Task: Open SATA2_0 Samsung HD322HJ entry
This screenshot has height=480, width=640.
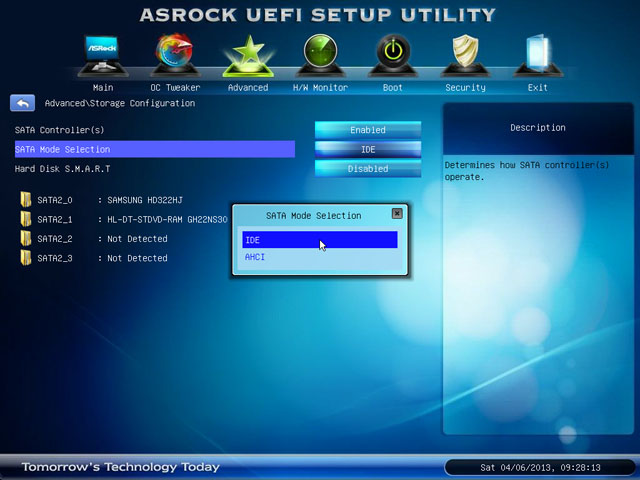Action: click(x=110, y=200)
